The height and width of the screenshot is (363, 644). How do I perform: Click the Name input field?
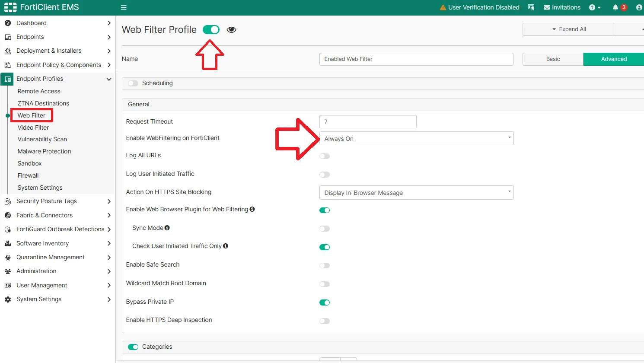pyautogui.click(x=416, y=59)
